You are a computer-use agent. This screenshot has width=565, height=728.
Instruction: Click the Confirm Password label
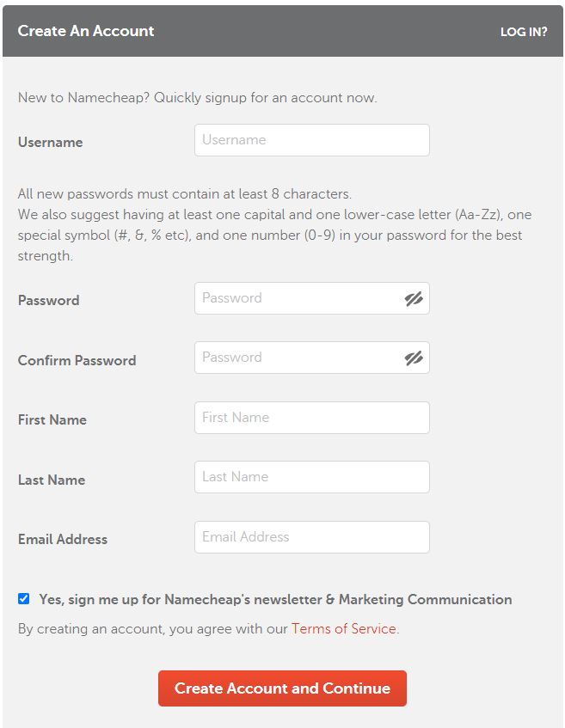coord(77,360)
